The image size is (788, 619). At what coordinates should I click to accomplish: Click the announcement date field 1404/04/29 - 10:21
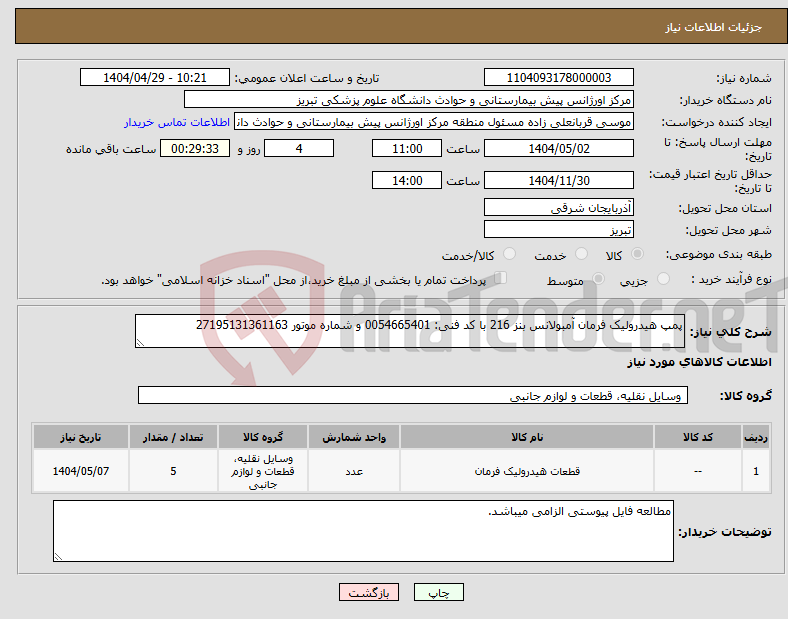tap(155, 77)
